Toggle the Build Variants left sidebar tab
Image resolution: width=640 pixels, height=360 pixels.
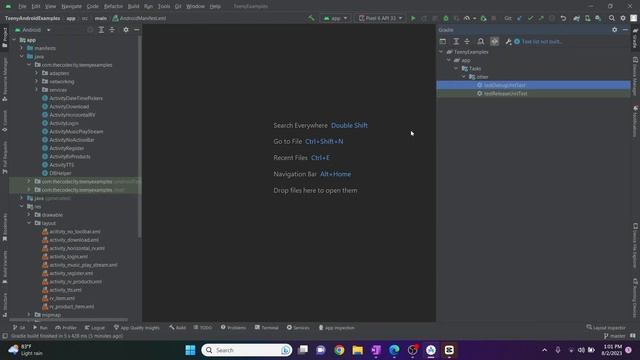coord(4,267)
